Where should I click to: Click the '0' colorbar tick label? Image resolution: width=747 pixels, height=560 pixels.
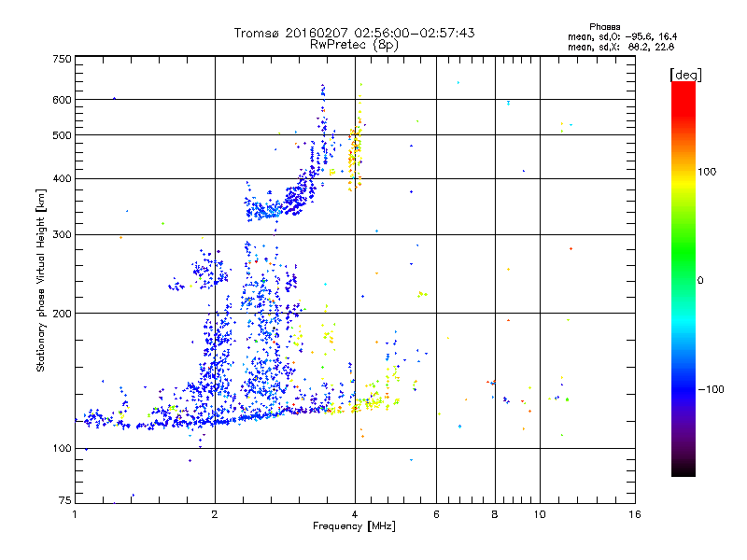tap(699, 281)
